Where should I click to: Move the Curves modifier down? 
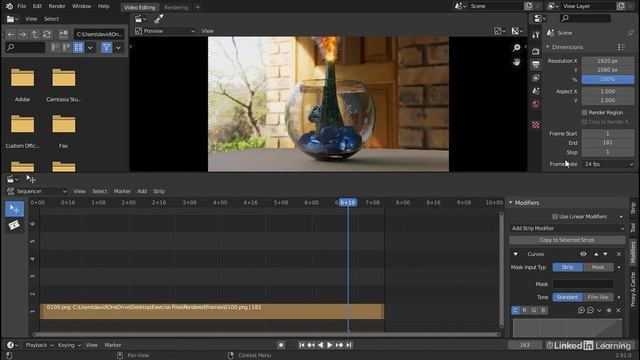click(605, 254)
